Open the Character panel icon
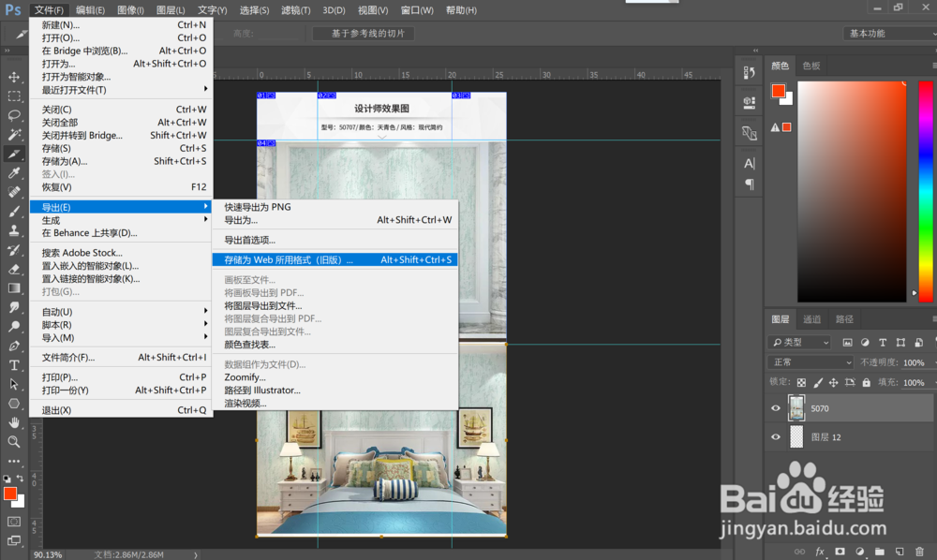This screenshot has height=560, width=937. tap(749, 163)
